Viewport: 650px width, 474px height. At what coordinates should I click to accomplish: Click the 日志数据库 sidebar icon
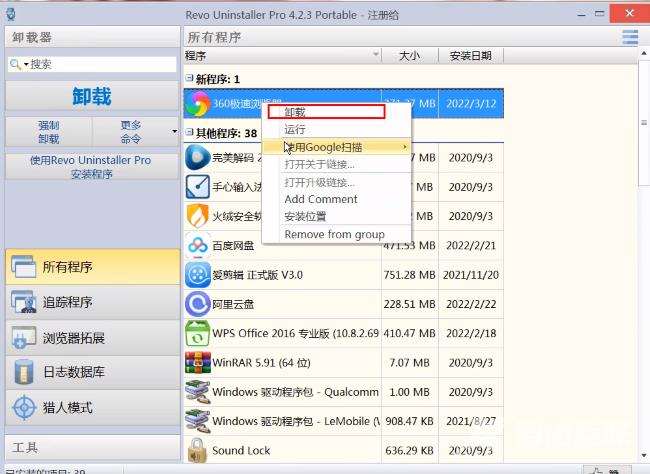[24, 372]
